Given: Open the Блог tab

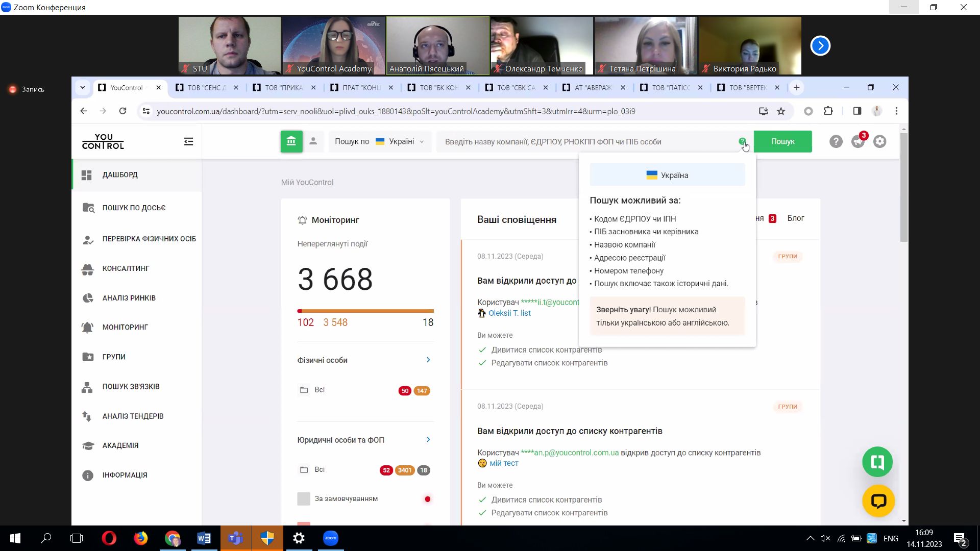Looking at the screenshot, I should [x=796, y=218].
